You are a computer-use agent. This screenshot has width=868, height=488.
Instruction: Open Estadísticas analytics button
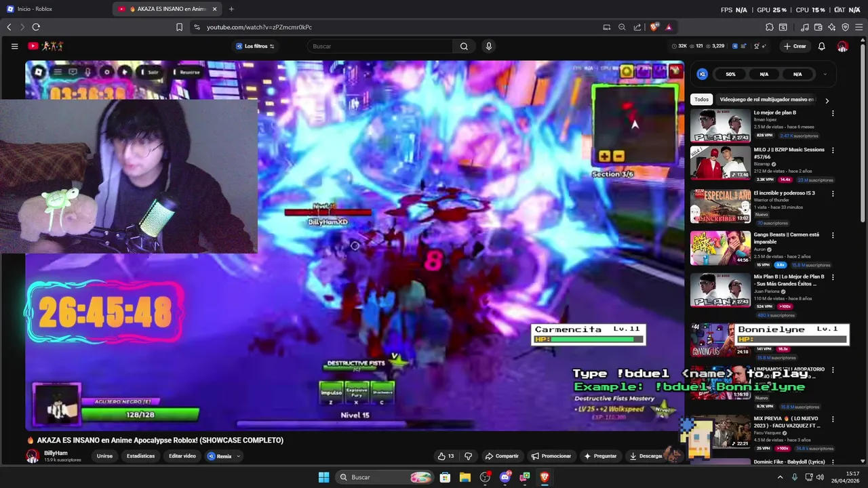pos(140,456)
